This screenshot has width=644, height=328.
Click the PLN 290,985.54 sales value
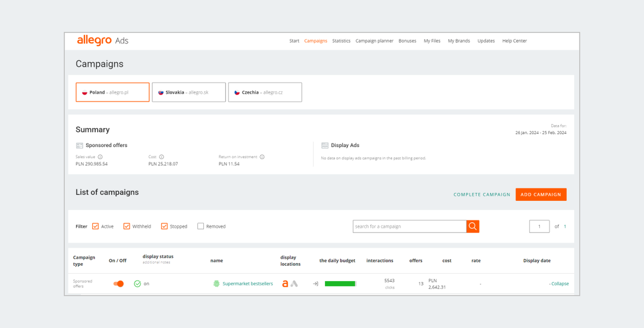point(92,164)
